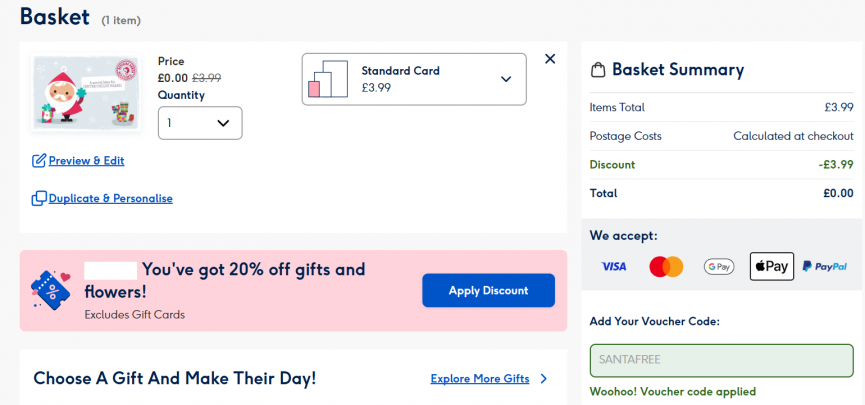
Task: Click the PayPal icon
Action: pos(825,267)
